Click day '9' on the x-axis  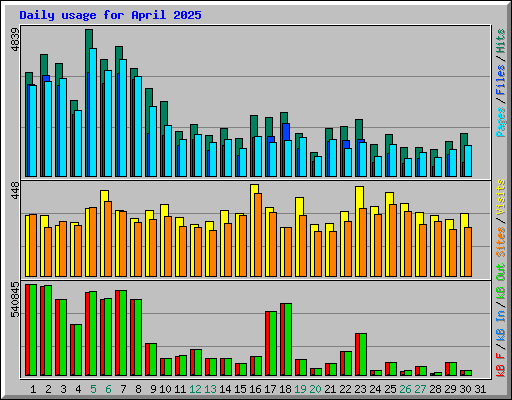(153, 389)
